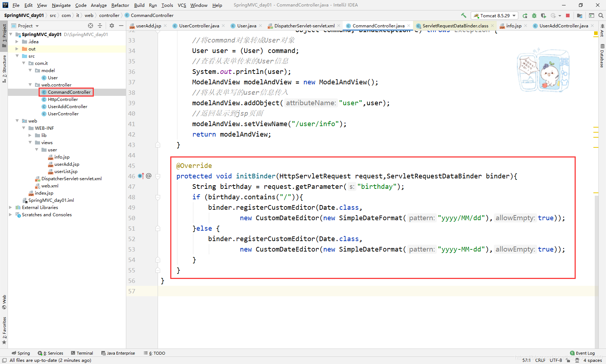Image resolution: width=606 pixels, height=364 pixels.
Task: Open the Java Enterprise tool window
Action: [x=118, y=353]
